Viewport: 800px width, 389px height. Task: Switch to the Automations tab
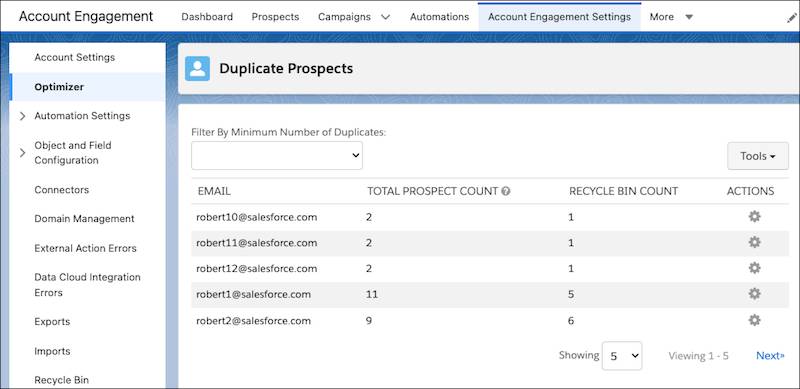pyautogui.click(x=439, y=17)
